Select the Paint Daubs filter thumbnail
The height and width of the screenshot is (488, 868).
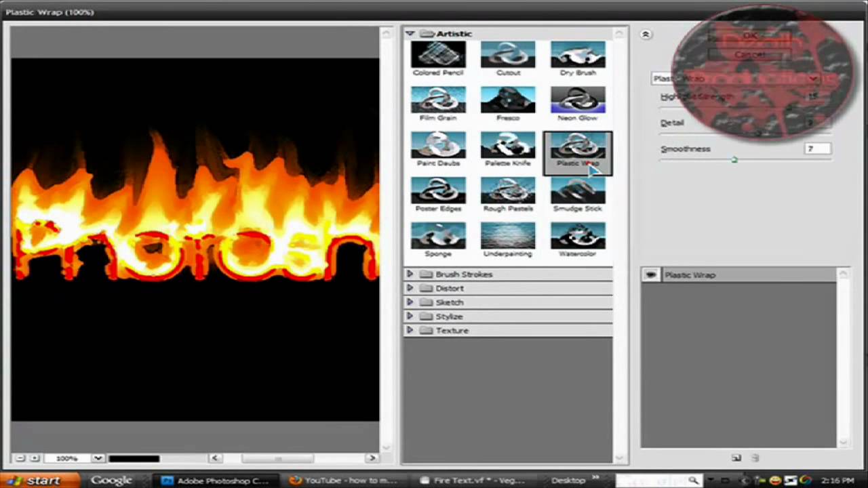438,150
